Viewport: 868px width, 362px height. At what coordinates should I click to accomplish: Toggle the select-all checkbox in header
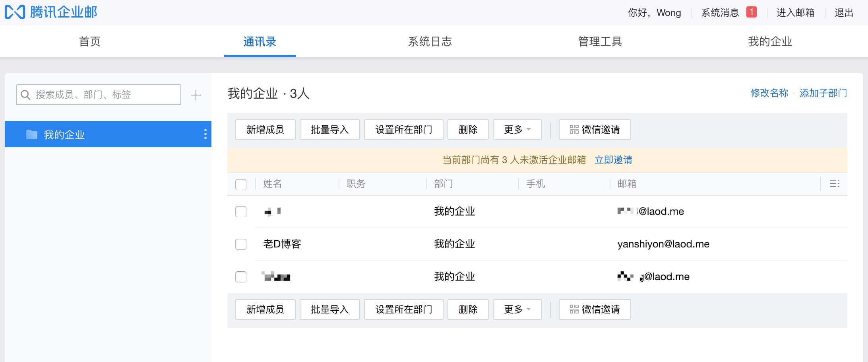pyautogui.click(x=241, y=184)
